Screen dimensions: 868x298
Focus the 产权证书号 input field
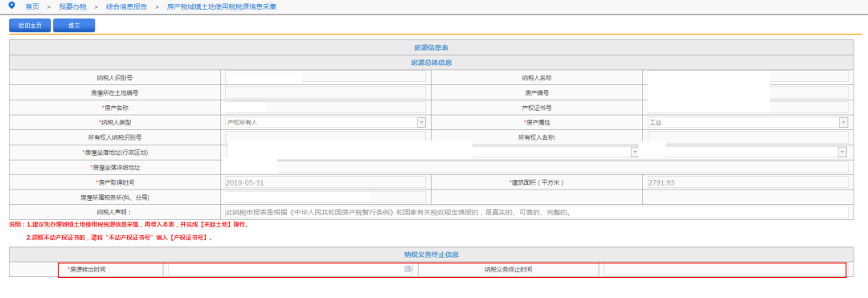[748, 108]
